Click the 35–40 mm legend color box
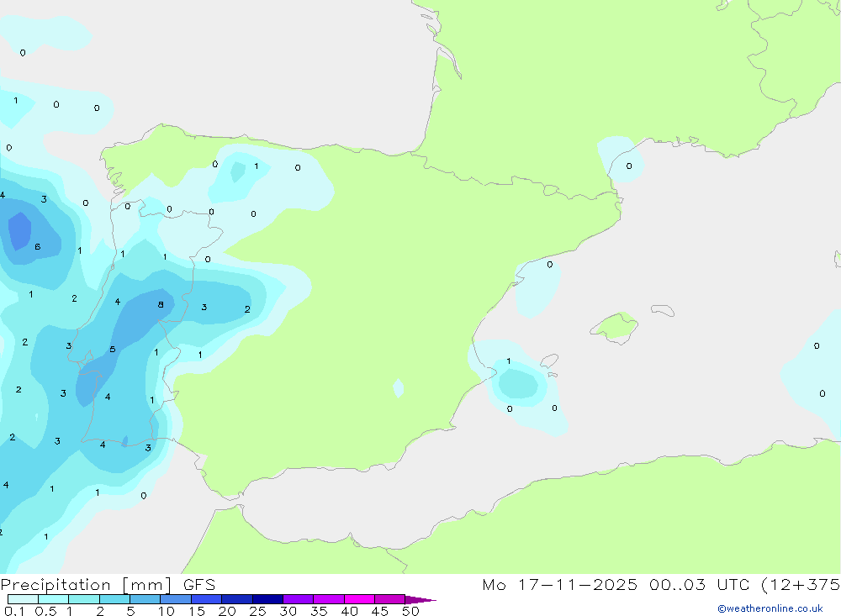Viewport: 841px width, 616px height. point(328,599)
